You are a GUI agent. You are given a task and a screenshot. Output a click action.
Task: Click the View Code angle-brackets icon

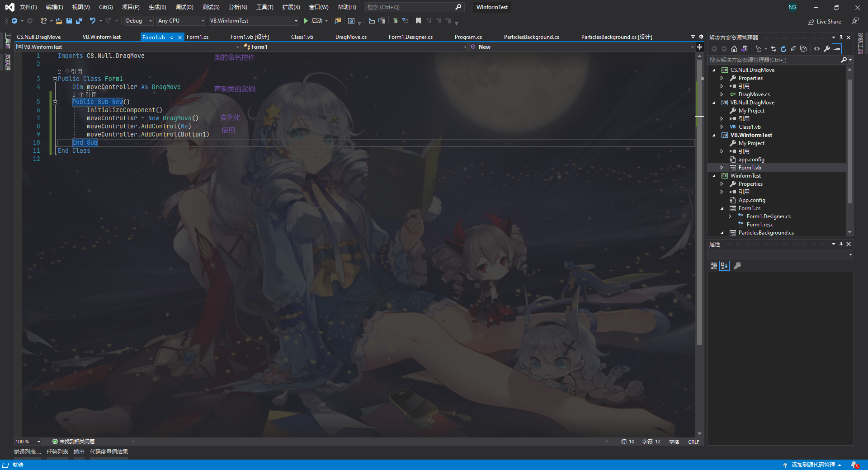point(817,49)
